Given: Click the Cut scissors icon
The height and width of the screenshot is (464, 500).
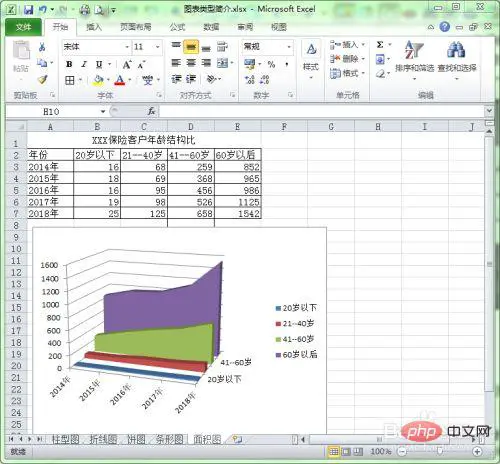Looking at the screenshot, I should click(x=42, y=47).
